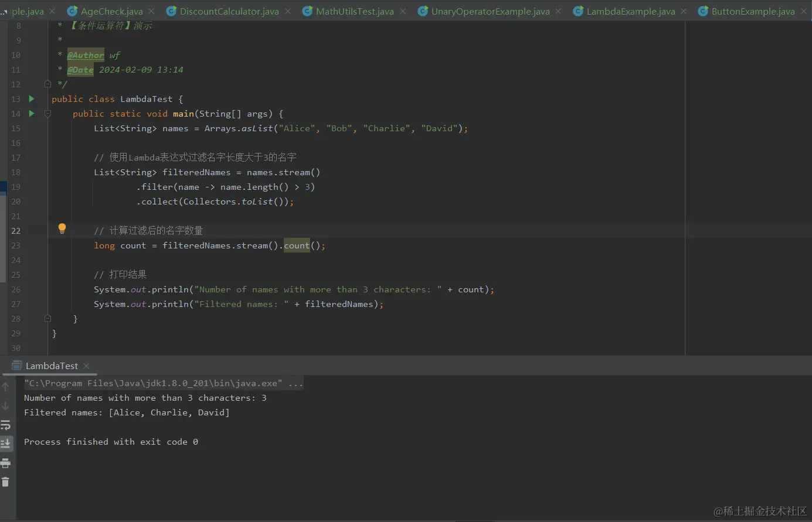Click the .filter(name -> name.length() > 3) call
Viewport: 812px width, 522px height.
(226, 187)
